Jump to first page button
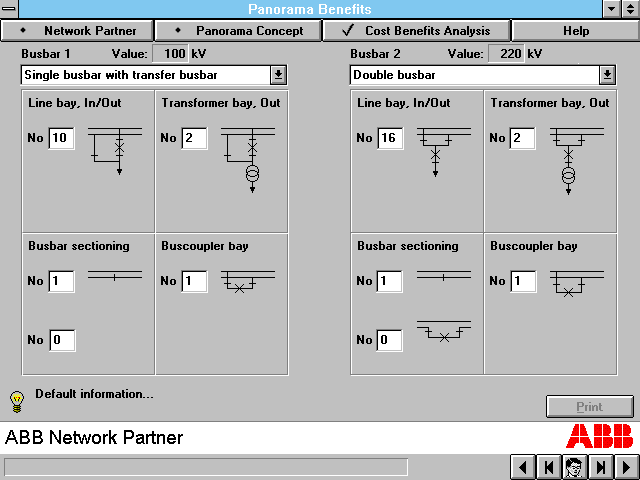The height and width of the screenshot is (480, 640). tap(549, 467)
